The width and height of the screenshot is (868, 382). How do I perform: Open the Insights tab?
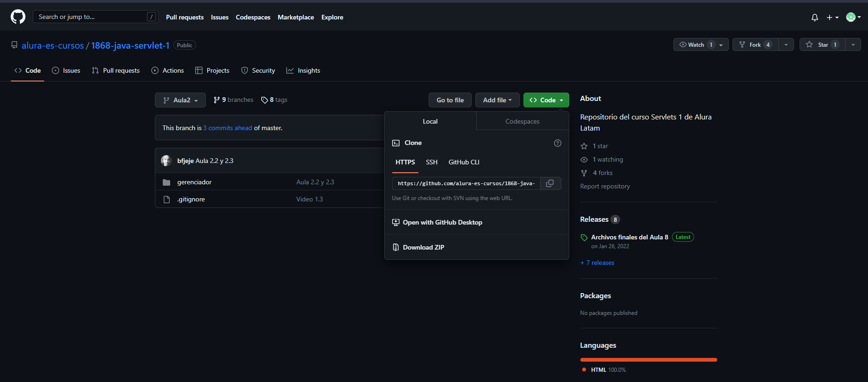303,70
